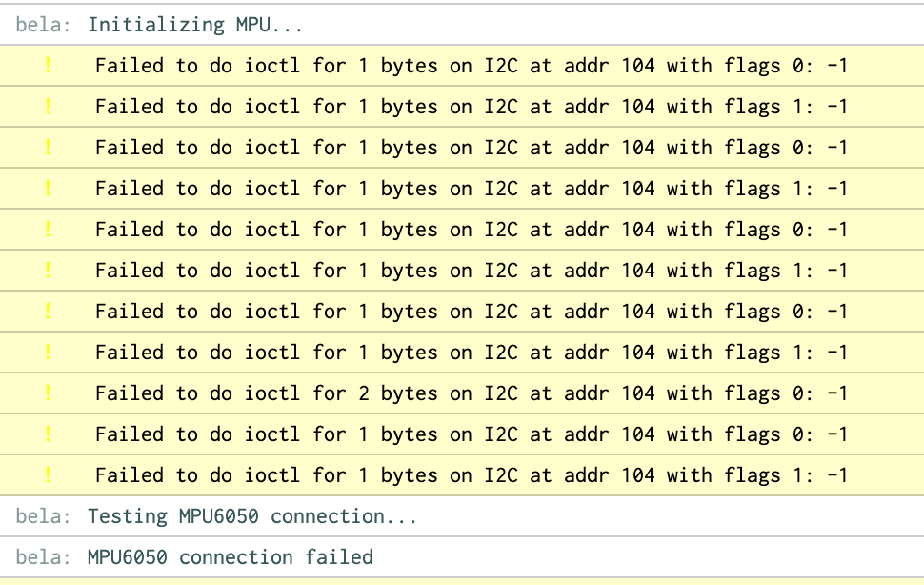Click the "bela:" prefix before "MPU6050 connection failed"
The width and height of the screenshot is (924, 585).
43,557
